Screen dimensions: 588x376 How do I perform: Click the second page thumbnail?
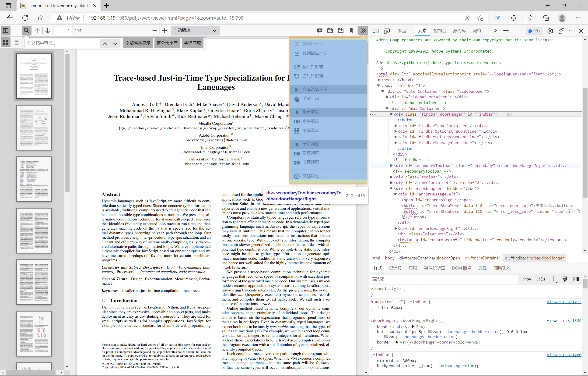34,128
